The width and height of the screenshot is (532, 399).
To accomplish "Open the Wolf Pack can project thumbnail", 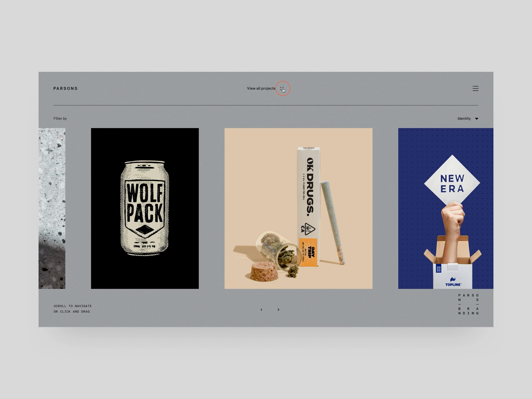I will (145, 208).
